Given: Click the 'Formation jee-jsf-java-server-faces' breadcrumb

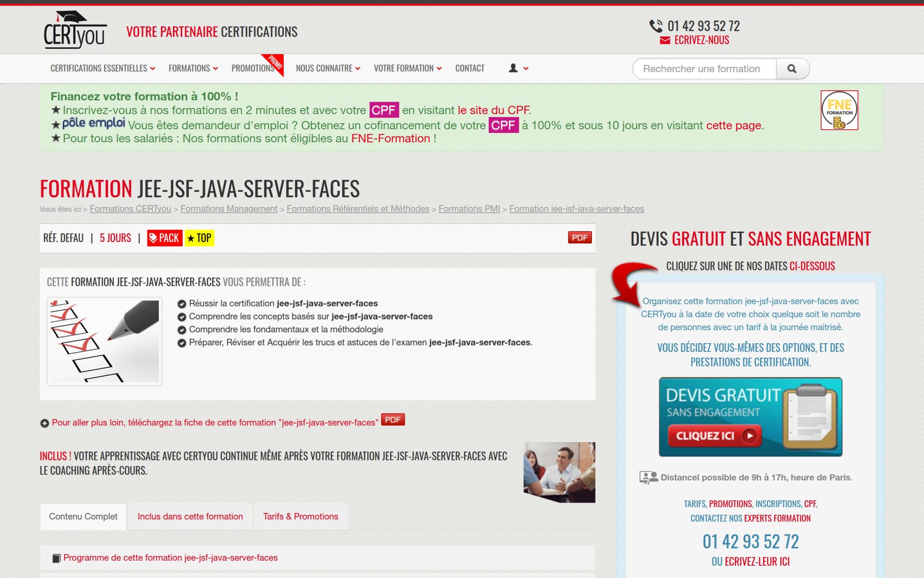Looking at the screenshot, I should 577,209.
